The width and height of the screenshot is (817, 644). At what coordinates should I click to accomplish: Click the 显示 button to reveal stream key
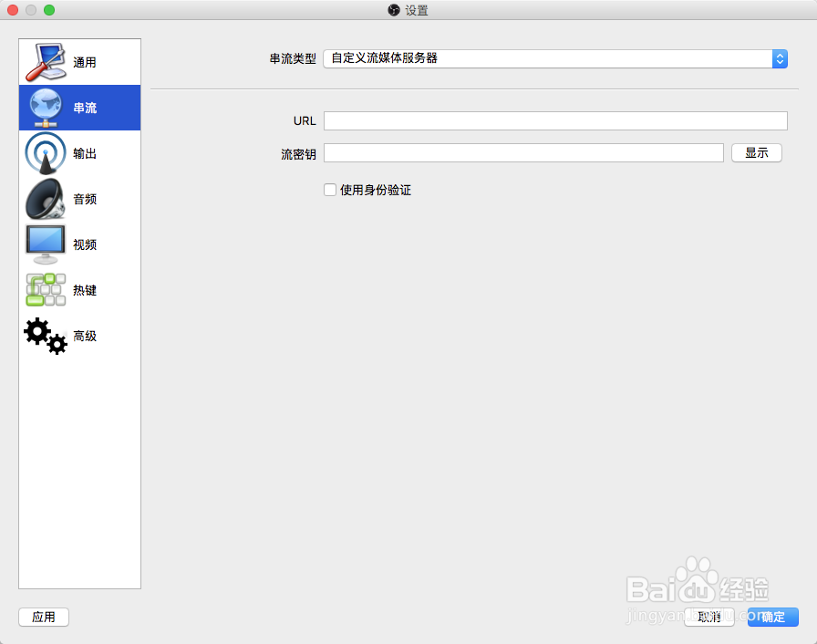coord(757,152)
